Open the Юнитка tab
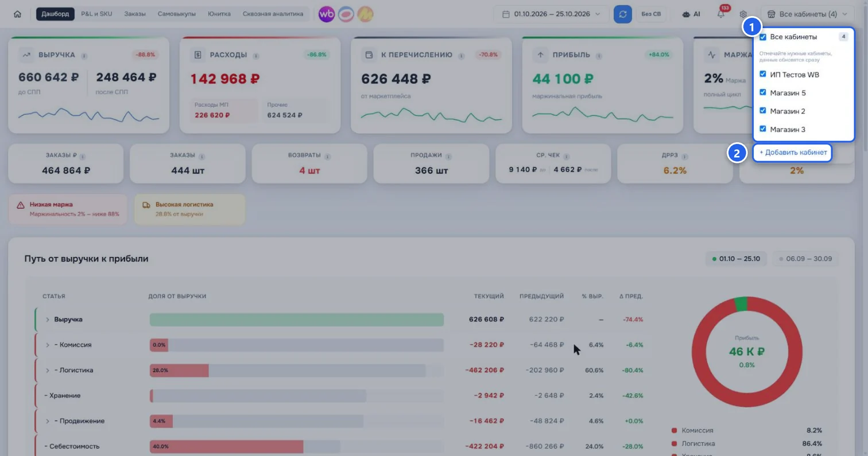 [x=219, y=14]
